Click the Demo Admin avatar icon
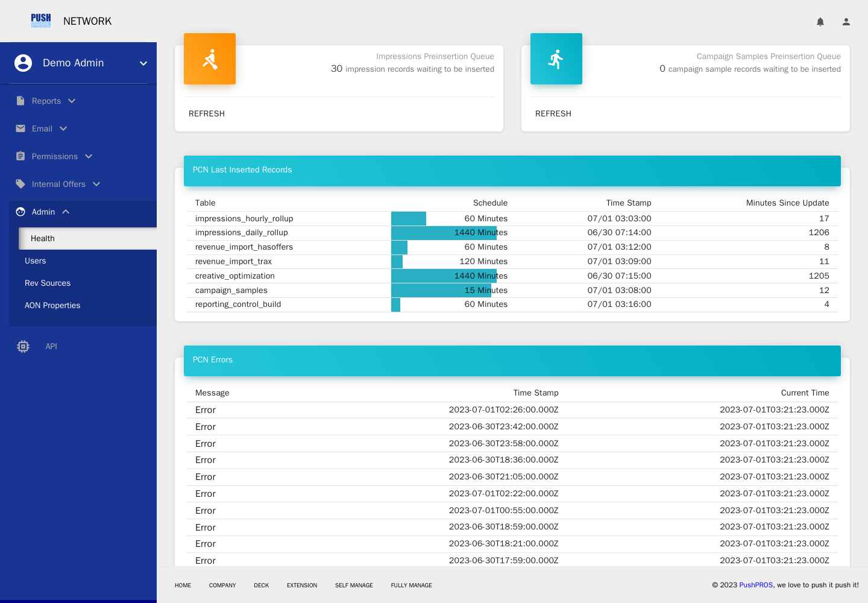The height and width of the screenshot is (603, 868). (x=23, y=63)
